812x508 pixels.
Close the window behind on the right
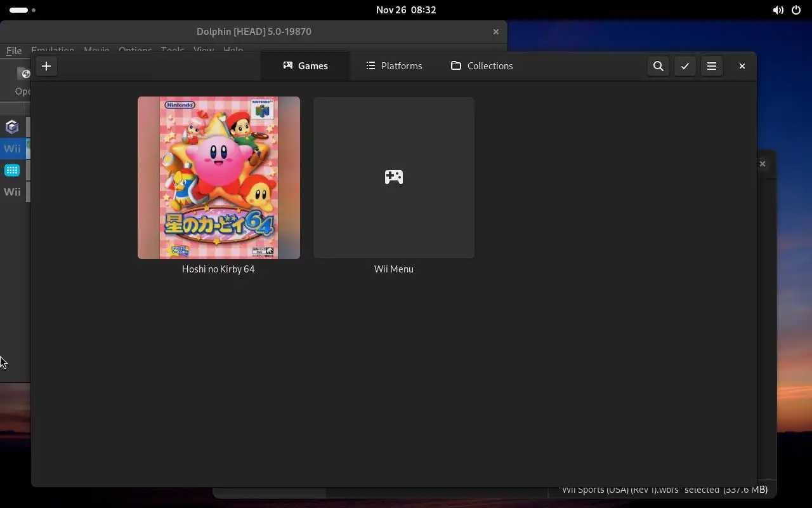763,164
